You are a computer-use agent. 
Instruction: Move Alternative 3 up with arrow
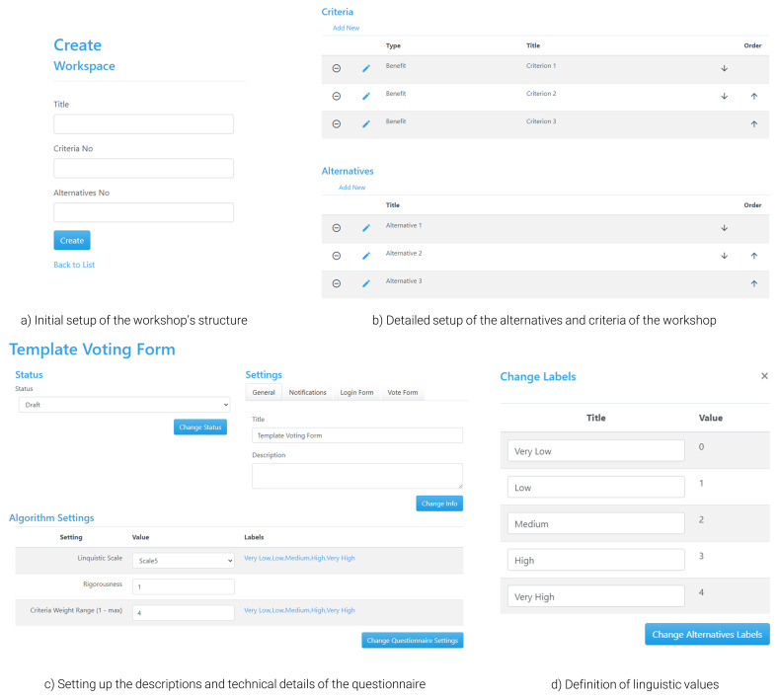754,283
